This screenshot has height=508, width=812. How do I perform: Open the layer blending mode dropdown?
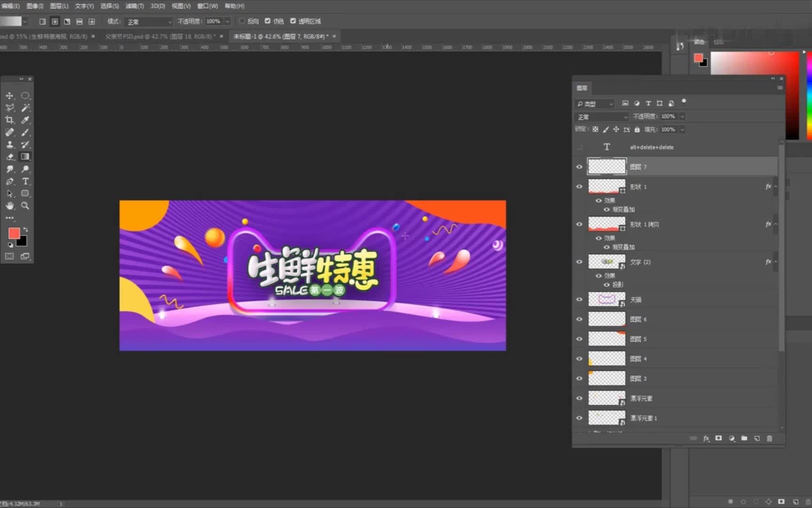tap(601, 117)
